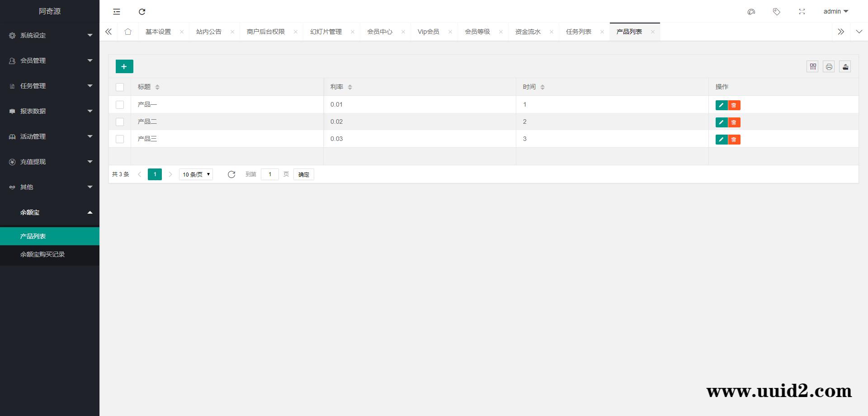Check the row checkbox for 产品二
868x416 pixels.
[x=120, y=122]
